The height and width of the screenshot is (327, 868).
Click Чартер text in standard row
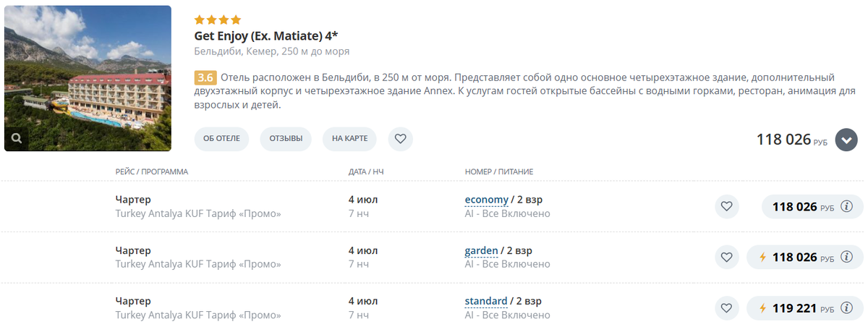(133, 301)
